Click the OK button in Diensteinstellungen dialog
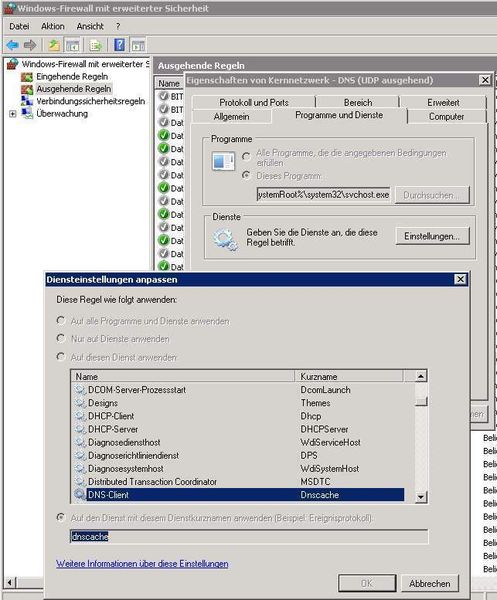497x600 pixels. pos(367,583)
